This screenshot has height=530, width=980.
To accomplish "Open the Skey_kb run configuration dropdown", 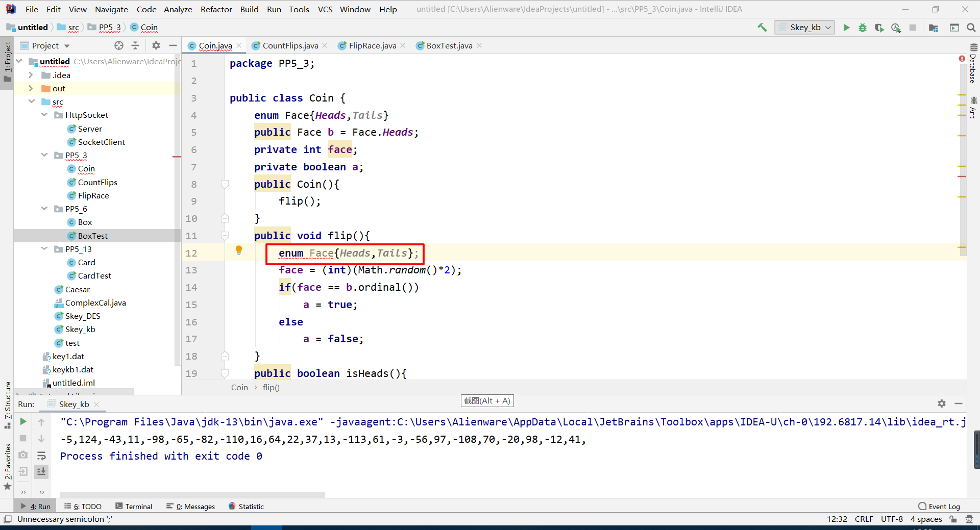I will [804, 28].
